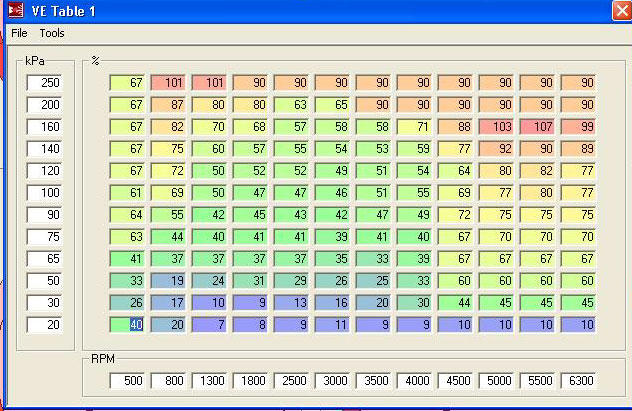Select the VE cell with value 46

click(332, 193)
